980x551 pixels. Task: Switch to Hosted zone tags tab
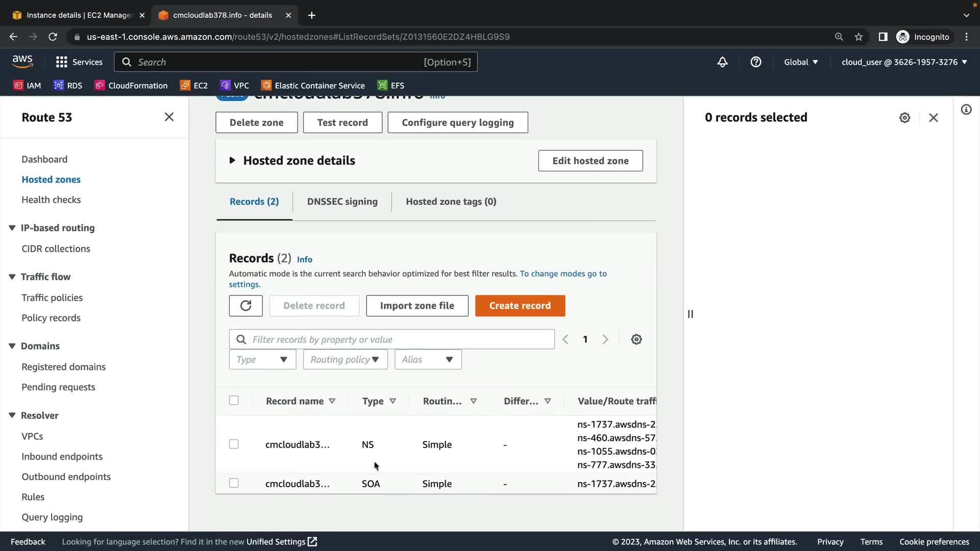(451, 202)
